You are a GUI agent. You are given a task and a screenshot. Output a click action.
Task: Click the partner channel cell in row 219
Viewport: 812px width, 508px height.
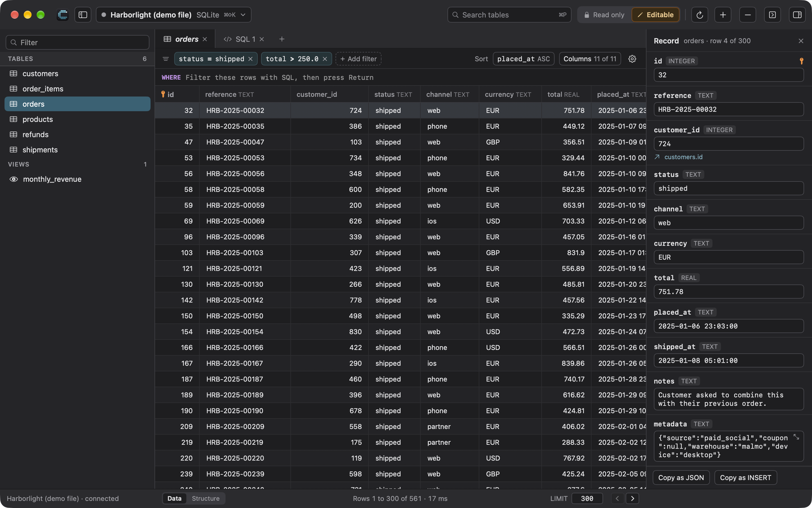(x=450, y=442)
